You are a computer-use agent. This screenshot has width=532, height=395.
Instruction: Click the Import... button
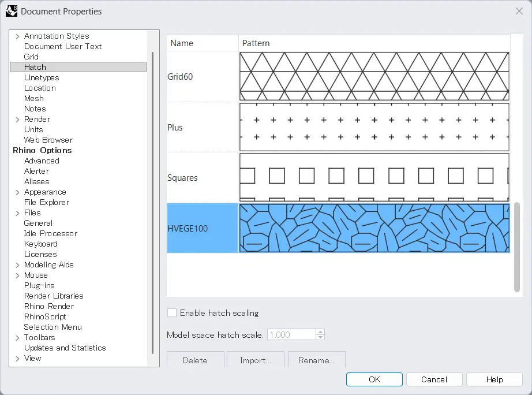tap(256, 360)
